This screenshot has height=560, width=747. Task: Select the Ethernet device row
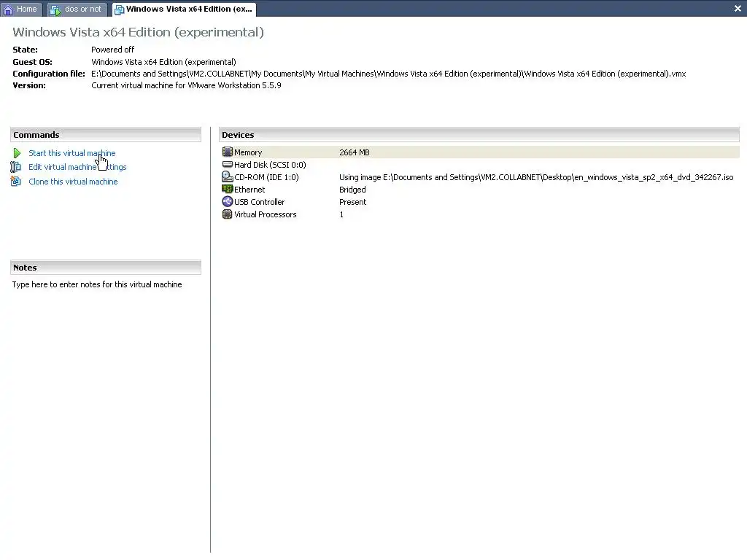click(480, 190)
